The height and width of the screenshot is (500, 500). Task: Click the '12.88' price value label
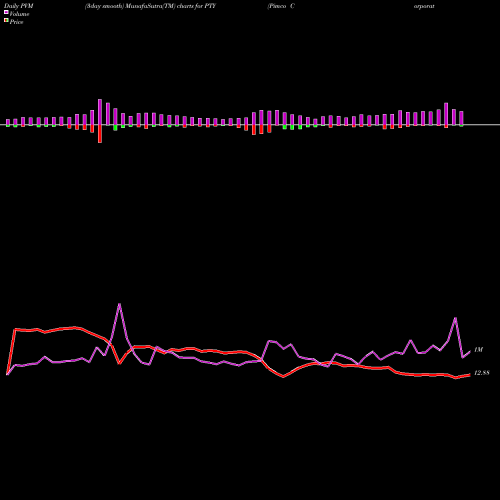point(482,373)
